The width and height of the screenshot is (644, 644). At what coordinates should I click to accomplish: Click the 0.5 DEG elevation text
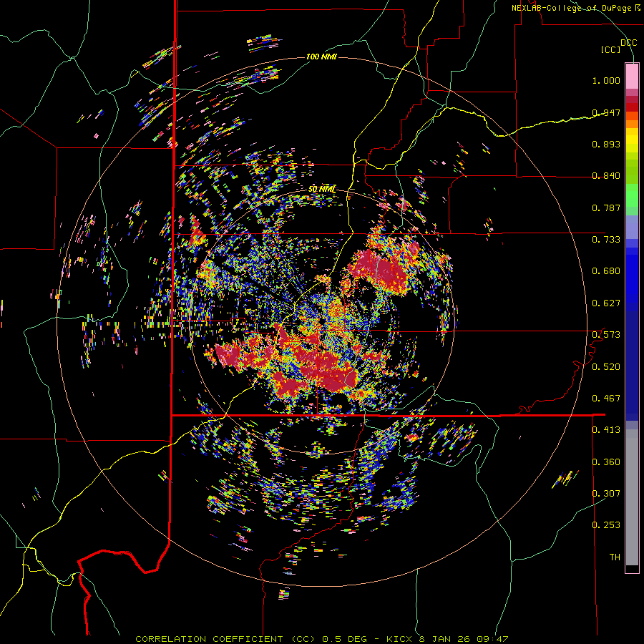(344, 639)
